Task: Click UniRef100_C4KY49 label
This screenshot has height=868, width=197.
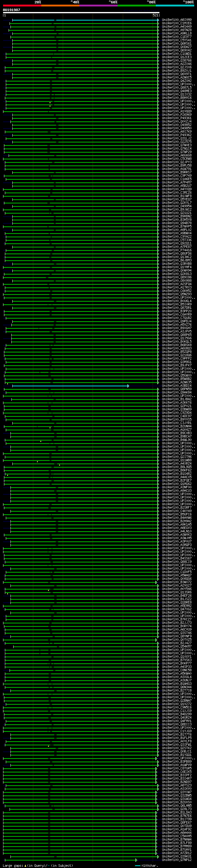Action: point(176,511)
